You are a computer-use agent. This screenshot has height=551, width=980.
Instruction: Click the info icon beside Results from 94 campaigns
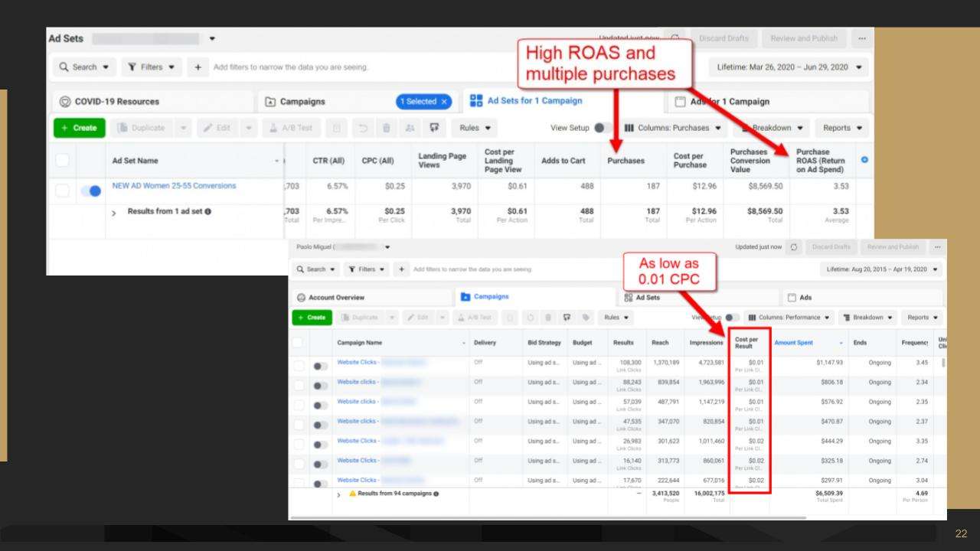click(x=436, y=494)
